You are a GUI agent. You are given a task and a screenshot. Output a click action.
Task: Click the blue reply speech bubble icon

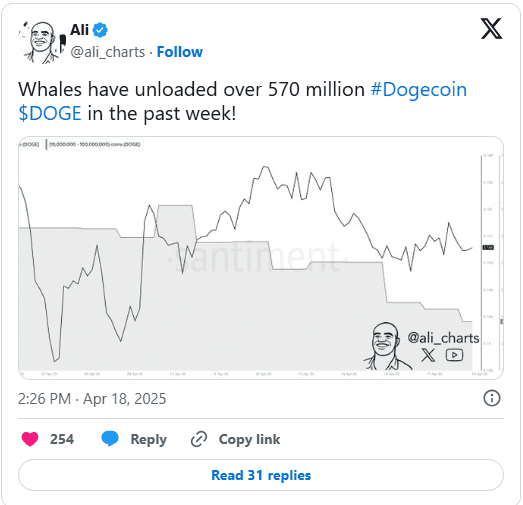110,439
